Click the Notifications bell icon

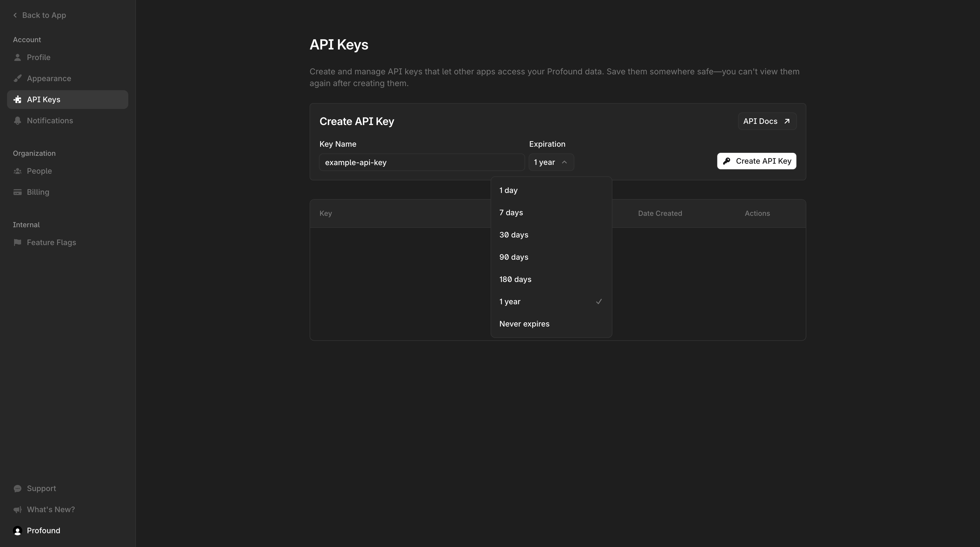18,121
